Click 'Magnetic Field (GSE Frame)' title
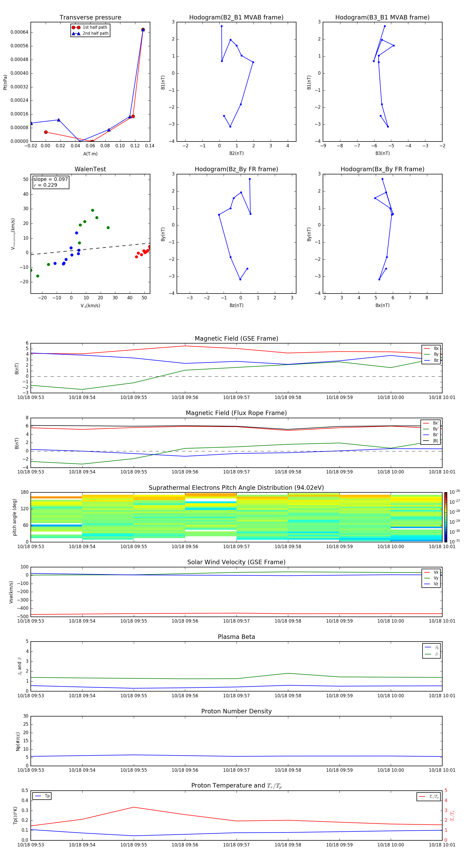The width and height of the screenshot is (473, 868). (236, 339)
